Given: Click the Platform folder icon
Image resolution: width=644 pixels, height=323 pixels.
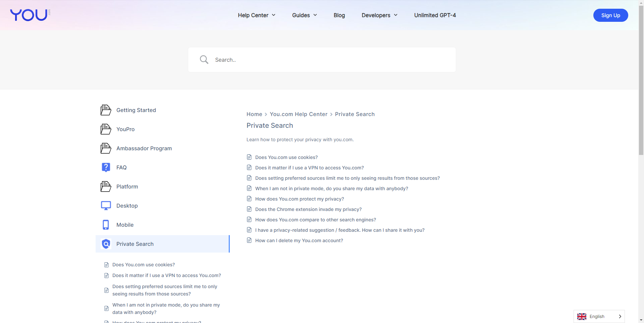Looking at the screenshot, I should coord(106,186).
